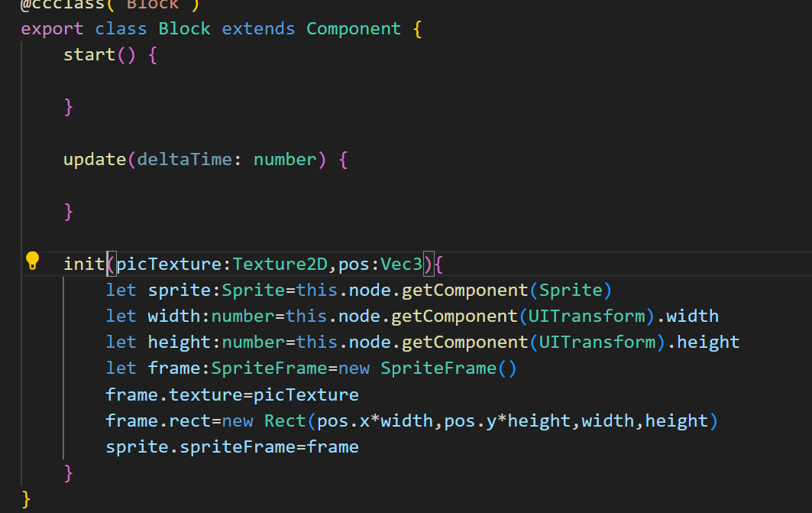Click 'number' type after deltaTime

[x=285, y=159]
